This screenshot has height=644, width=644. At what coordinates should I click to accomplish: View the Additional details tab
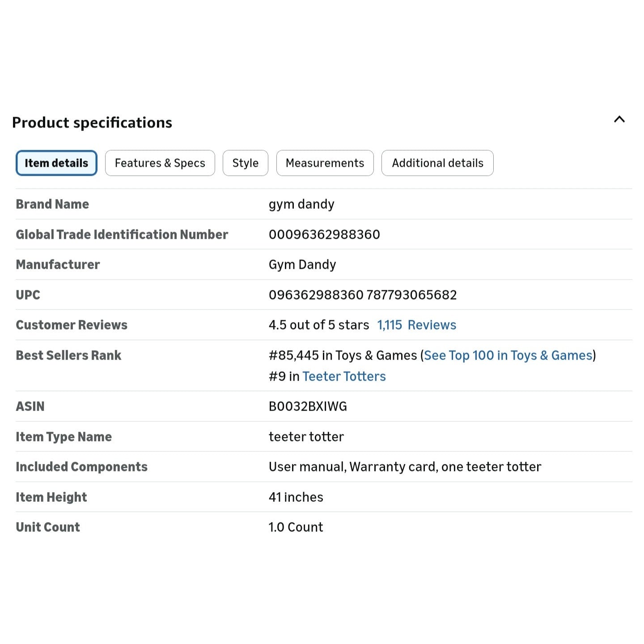437,163
